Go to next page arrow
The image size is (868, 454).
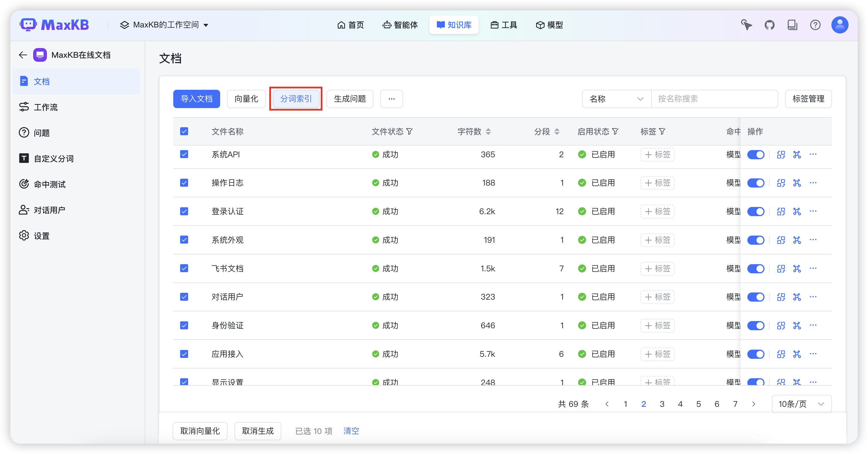[x=754, y=404]
